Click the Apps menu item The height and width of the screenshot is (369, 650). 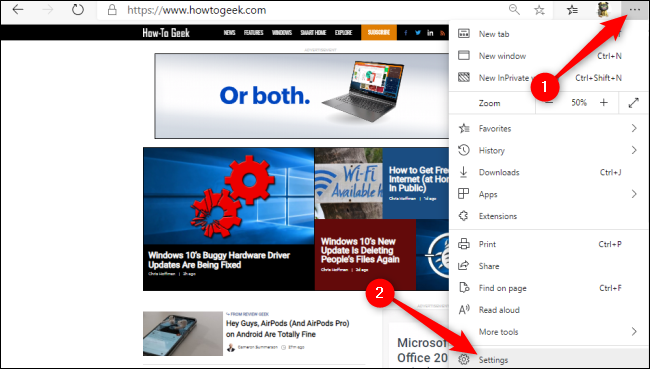tap(548, 194)
